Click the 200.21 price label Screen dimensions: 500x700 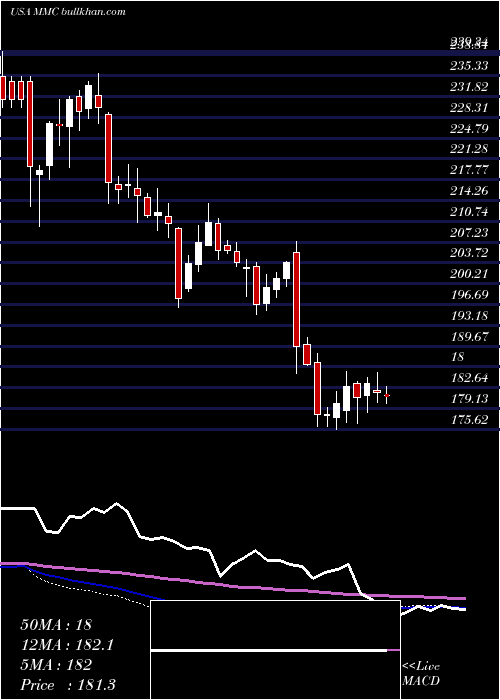[x=469, y=274]
